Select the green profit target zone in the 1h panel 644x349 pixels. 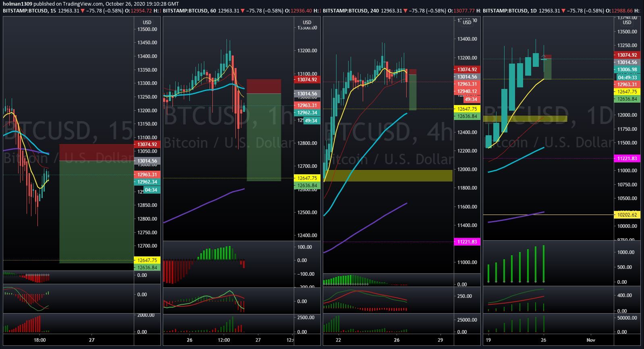tap(264, 137)
